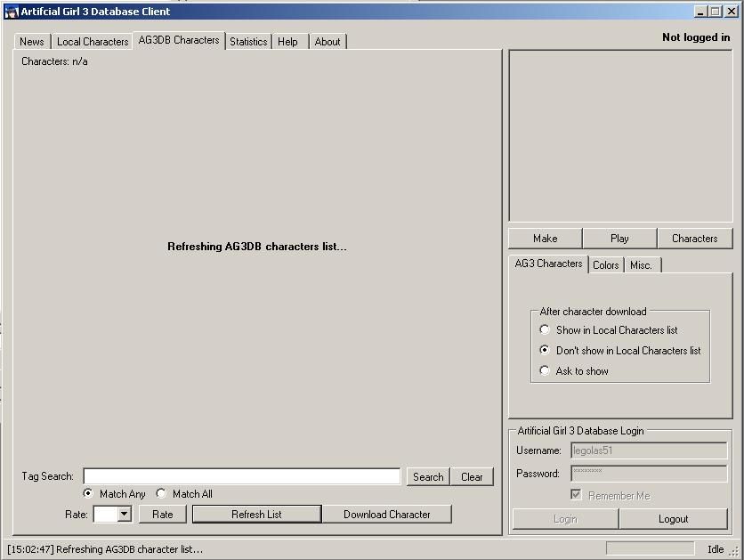Screen dimensions: 744x560
Task: Click the 'Idle' status bar text
Action: [716, 549]
